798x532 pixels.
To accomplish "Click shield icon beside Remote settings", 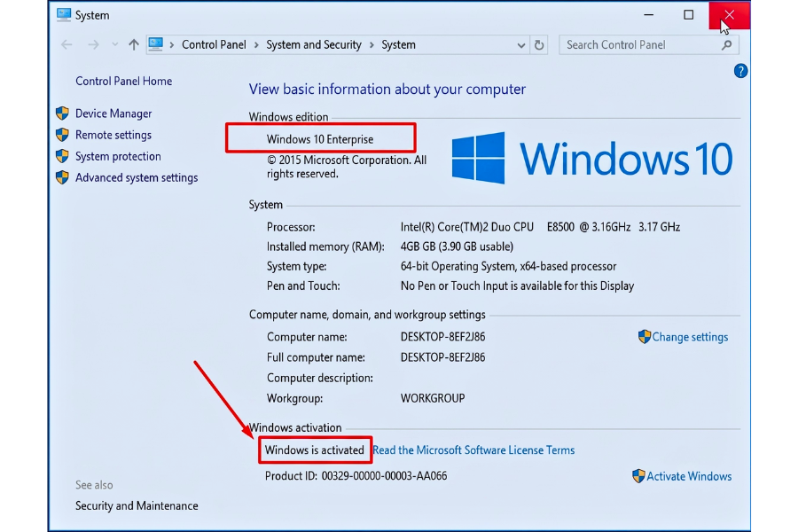I will click(63, 135).
